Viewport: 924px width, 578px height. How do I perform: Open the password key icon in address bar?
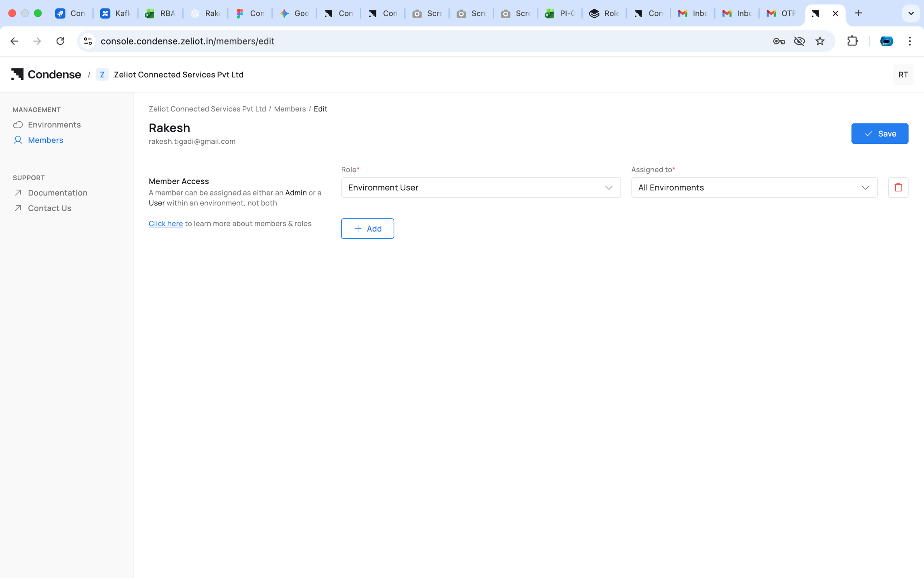coord(778,41)
